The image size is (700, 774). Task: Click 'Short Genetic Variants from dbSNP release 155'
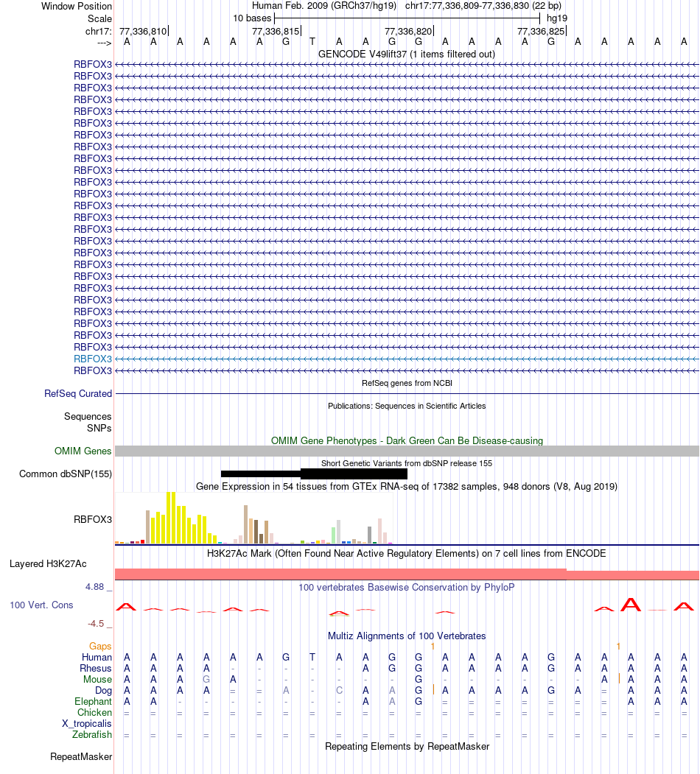point(407,463)
